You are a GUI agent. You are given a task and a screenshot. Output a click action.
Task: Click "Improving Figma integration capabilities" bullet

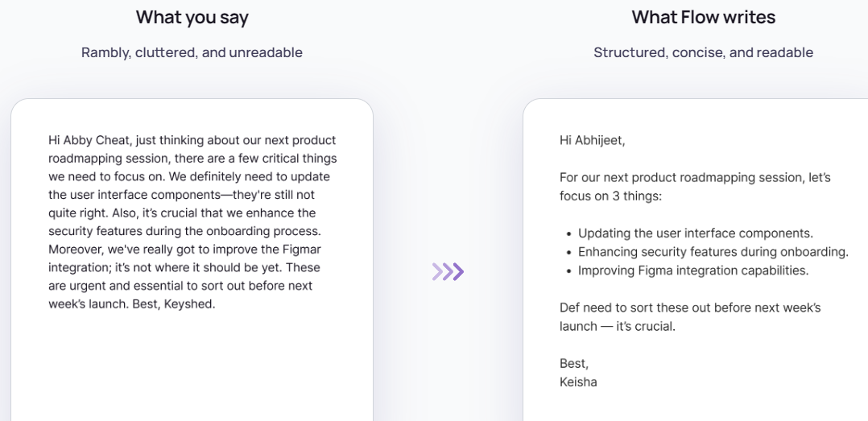click(x=692, y=270)
